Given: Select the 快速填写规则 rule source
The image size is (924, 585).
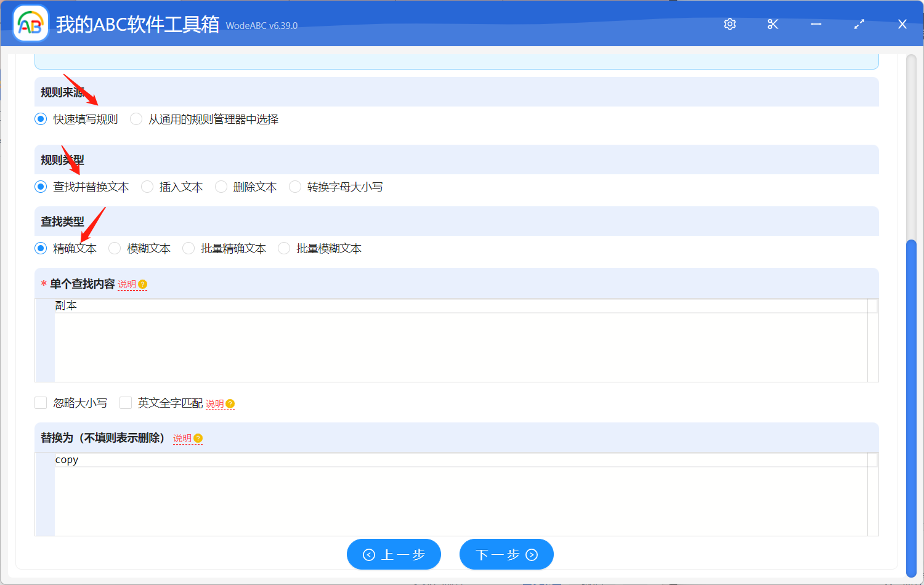Looking at the screenshot, I should [x=40, y=119].
